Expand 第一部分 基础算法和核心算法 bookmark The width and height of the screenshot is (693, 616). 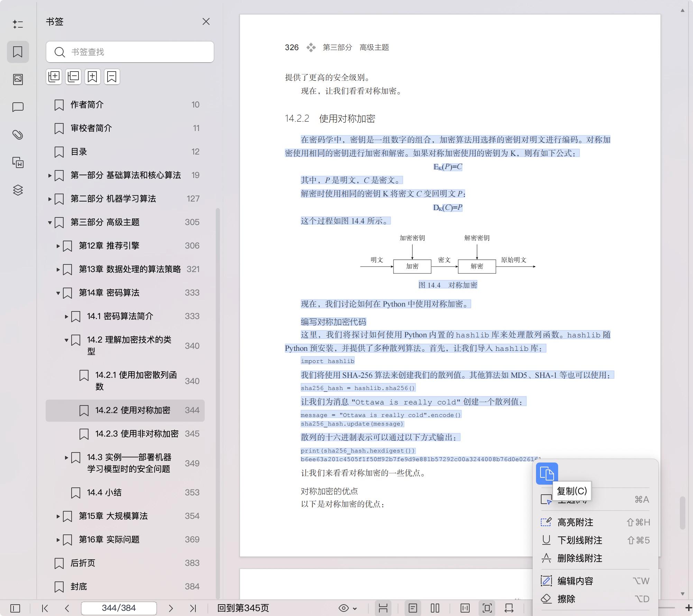pos(50,176)
